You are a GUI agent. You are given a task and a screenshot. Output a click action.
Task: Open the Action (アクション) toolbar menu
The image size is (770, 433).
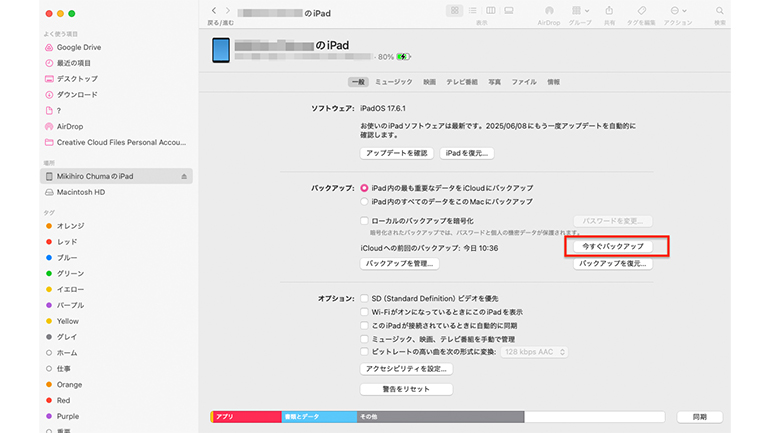click(678, 10)
